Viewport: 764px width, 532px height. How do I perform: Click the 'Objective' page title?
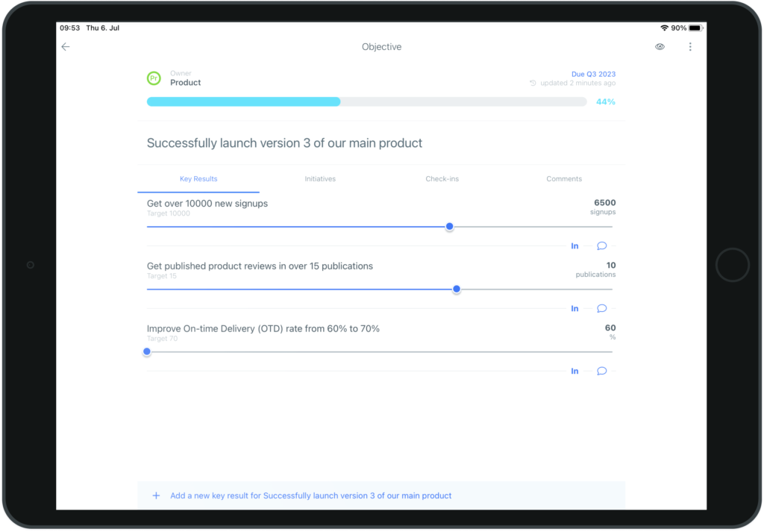381,47
